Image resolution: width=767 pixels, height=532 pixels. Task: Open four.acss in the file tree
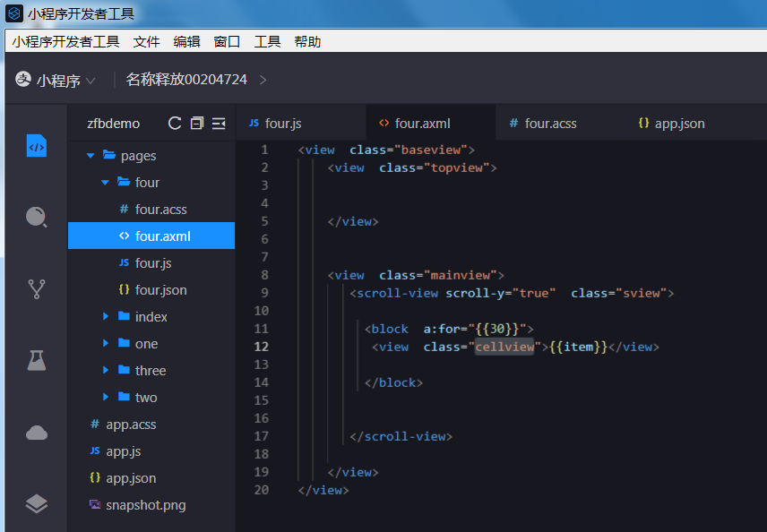point(151,210)
